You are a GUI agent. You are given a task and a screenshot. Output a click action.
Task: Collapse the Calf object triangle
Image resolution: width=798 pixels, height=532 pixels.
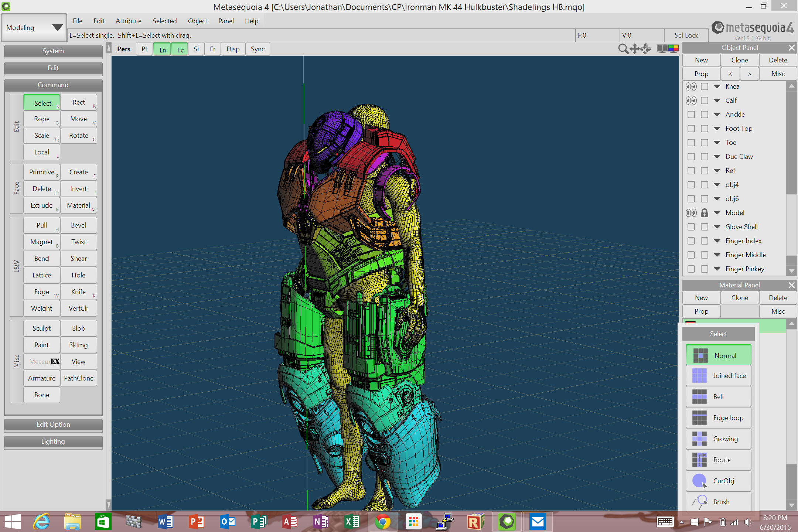tap(717, 100)
